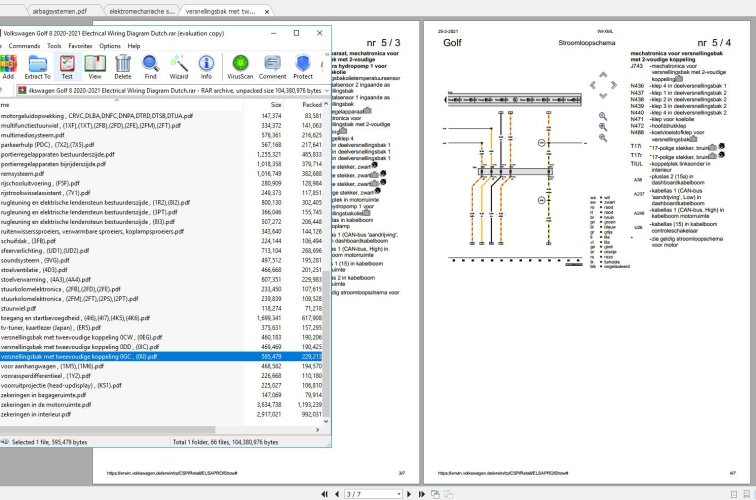Show archive Info
The image size is (756, 500).
click(x=206, y=67)
